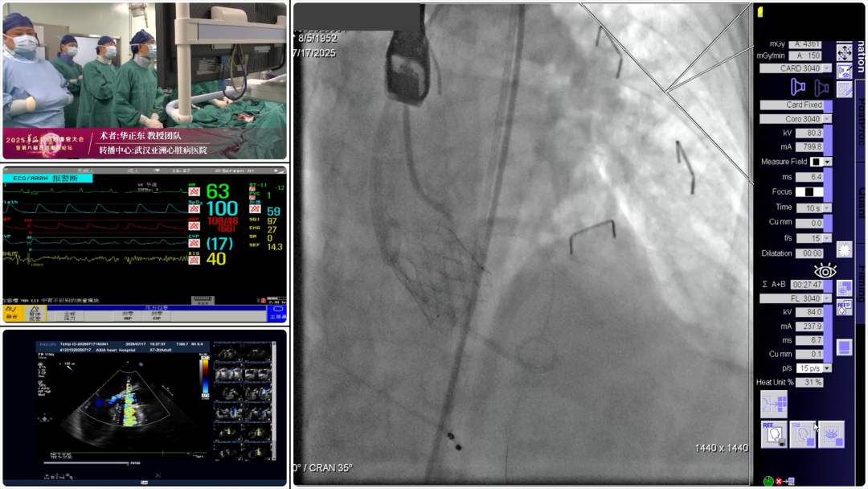
Task: Click the zero CVP button on monitor
Action: [x=157, y=315]
